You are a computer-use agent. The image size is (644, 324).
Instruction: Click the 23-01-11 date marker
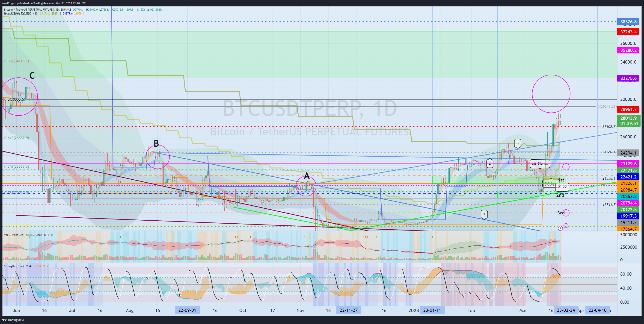tap(432, 310)
